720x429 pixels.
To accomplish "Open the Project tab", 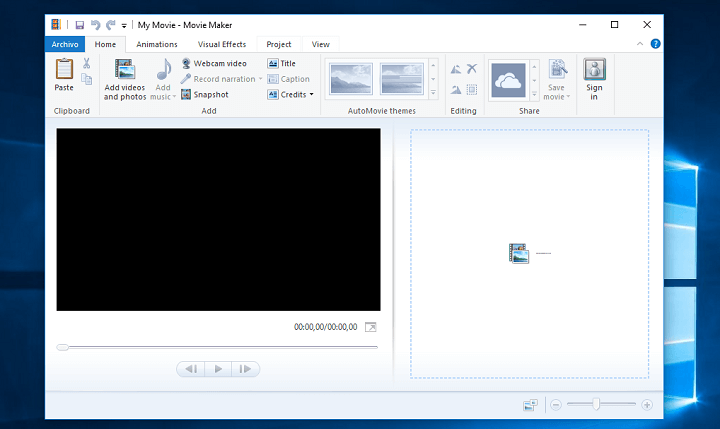I will [279, 44].
